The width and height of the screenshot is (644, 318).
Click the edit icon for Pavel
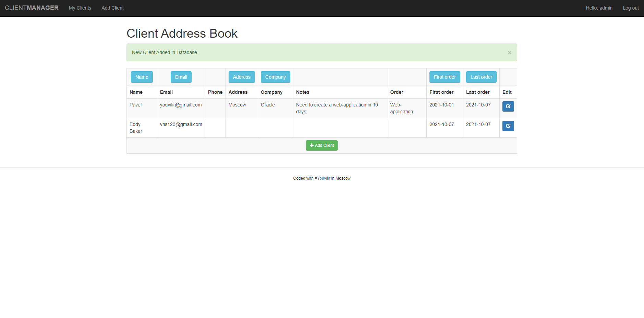coord(508,106)
